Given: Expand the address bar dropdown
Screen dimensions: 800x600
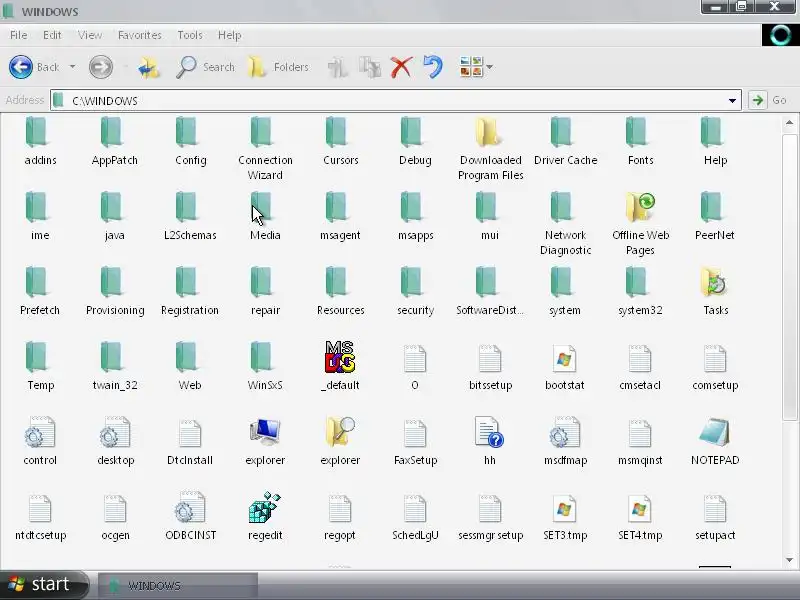Looking at the screenshot, I should (x=732, y=101).
